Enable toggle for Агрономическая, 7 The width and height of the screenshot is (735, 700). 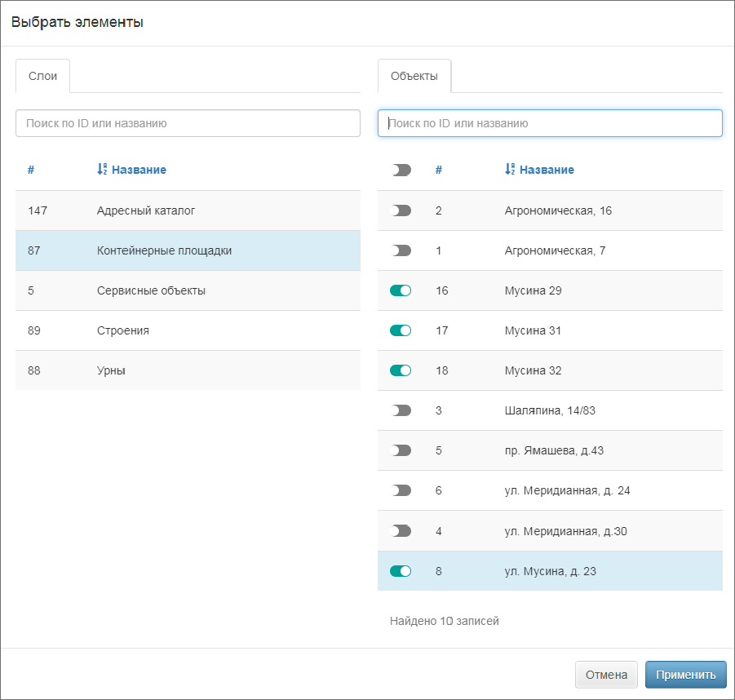pos(401,250)
